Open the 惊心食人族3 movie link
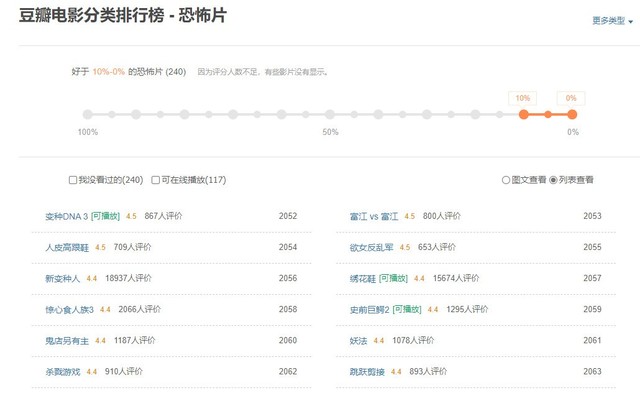 coord(69,309)
